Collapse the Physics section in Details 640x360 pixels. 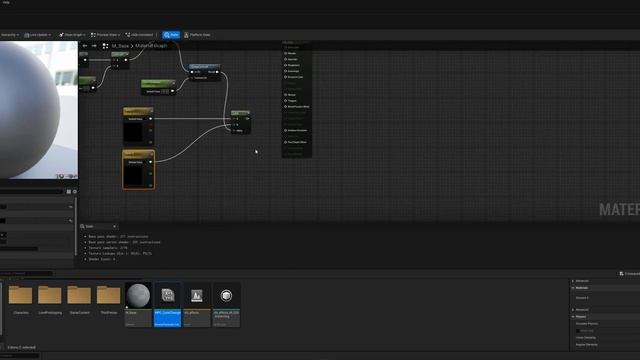pos(573,317)
